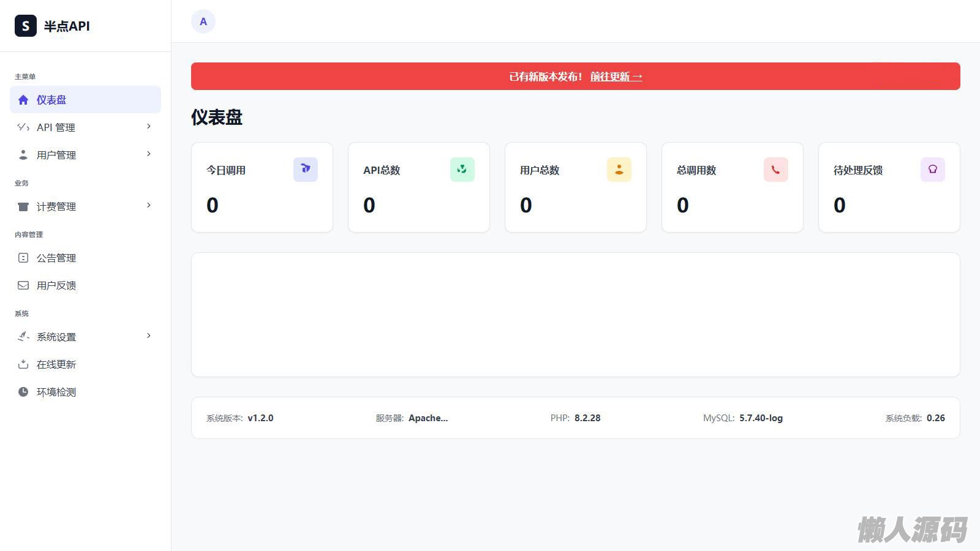
Task: Click the code icon beside API 管理
Action: click(x=23, y=127)
